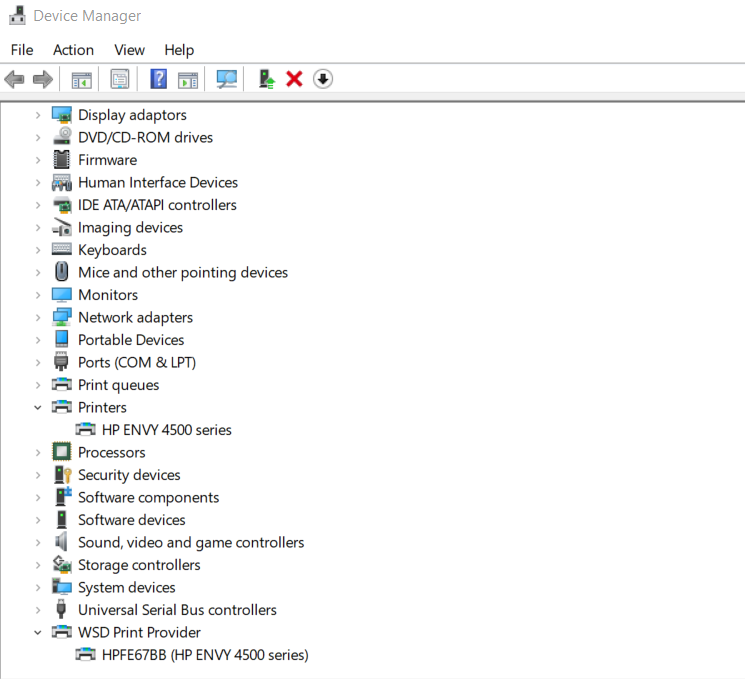Viewport: 745px width, 679px height.
Task: Select the Ports (COM & LPT) label
Action: pos(137,363)
